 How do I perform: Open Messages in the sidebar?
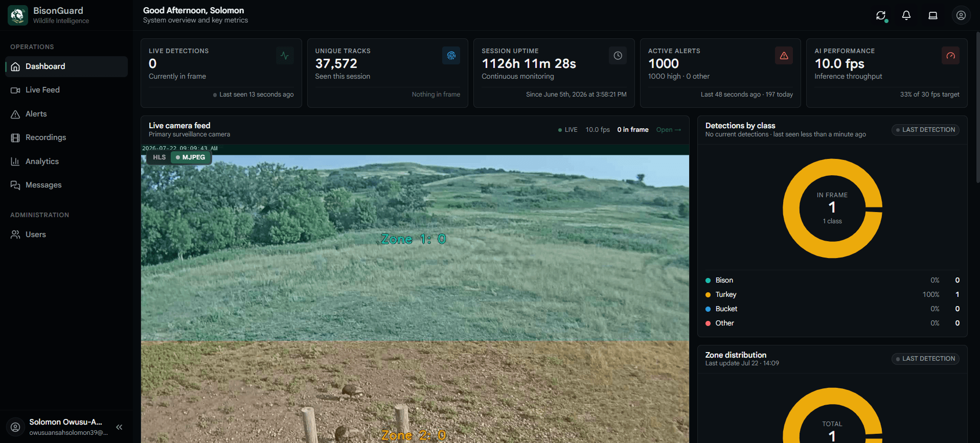(66, 185)
